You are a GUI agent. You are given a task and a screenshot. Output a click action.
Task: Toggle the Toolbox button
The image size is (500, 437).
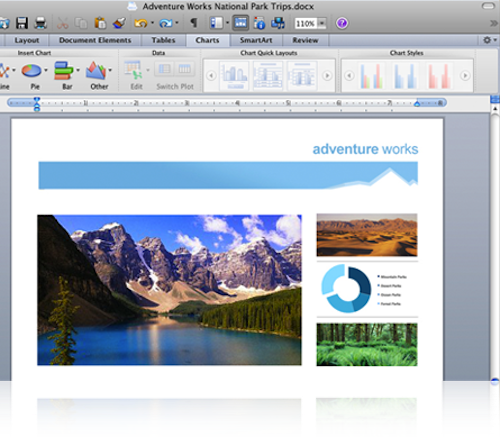pyautogui.click(x=241, y=23)
